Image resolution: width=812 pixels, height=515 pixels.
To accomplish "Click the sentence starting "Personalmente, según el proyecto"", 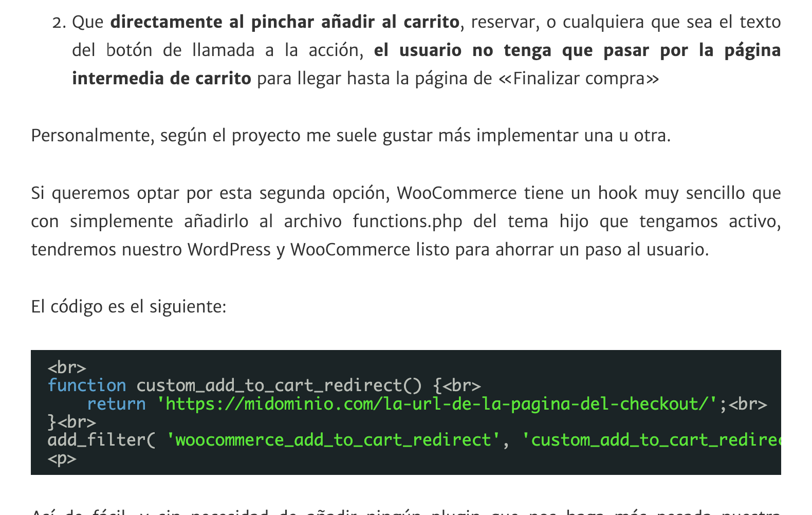I will tap(351, 136).
